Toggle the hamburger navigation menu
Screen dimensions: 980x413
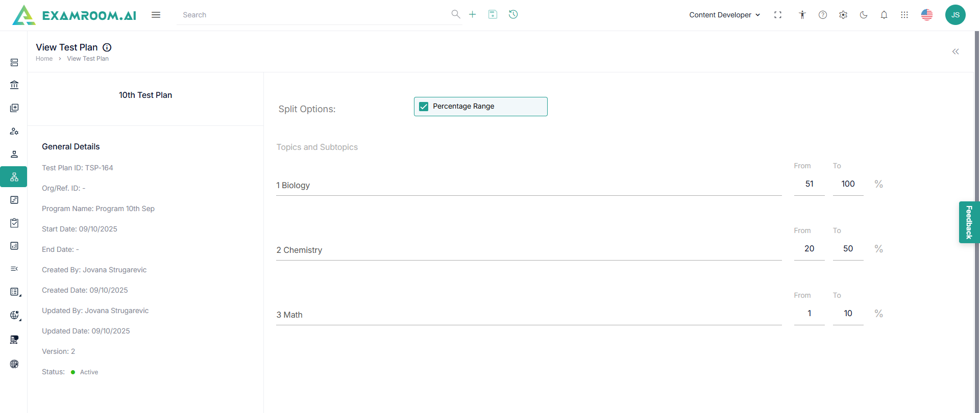(156, 15)
